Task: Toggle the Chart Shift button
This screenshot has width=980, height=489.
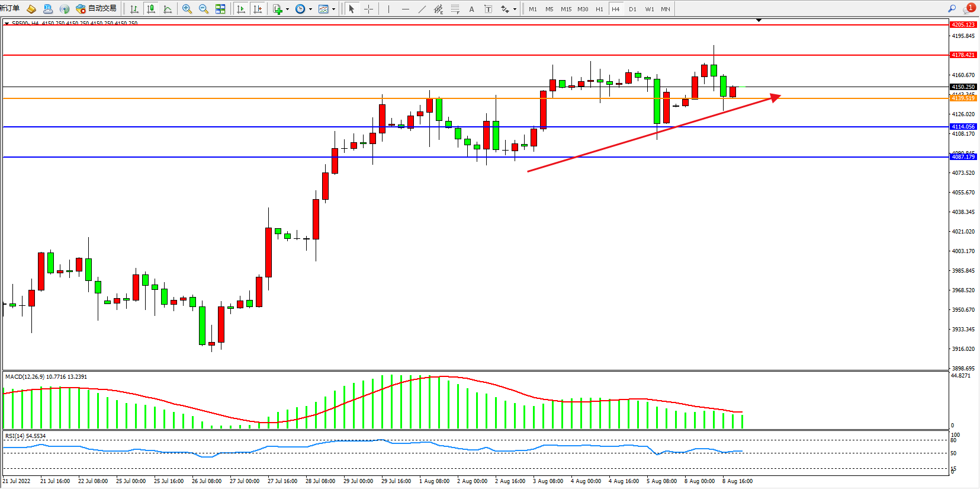Action: coord(257,9)
